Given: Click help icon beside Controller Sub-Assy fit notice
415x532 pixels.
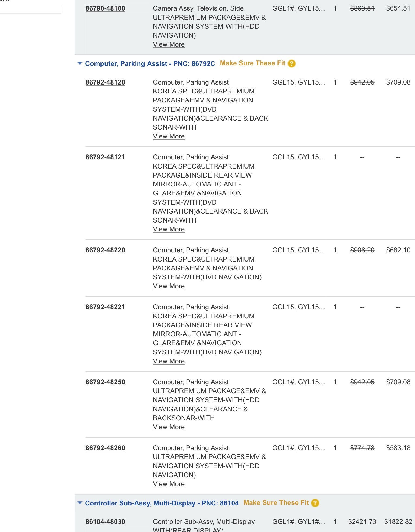Looking at the screenshot, I should 315,503.
